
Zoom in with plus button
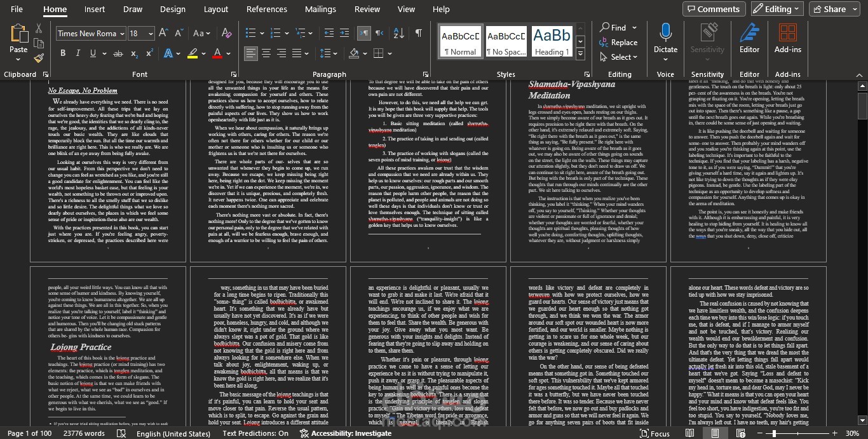(834, 433)
